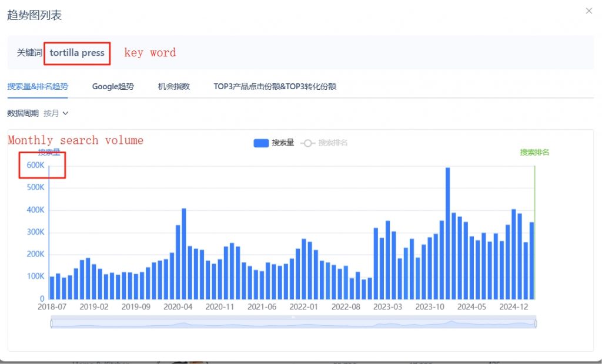Click the 2024-05 axis label

[x=472, y=307]
